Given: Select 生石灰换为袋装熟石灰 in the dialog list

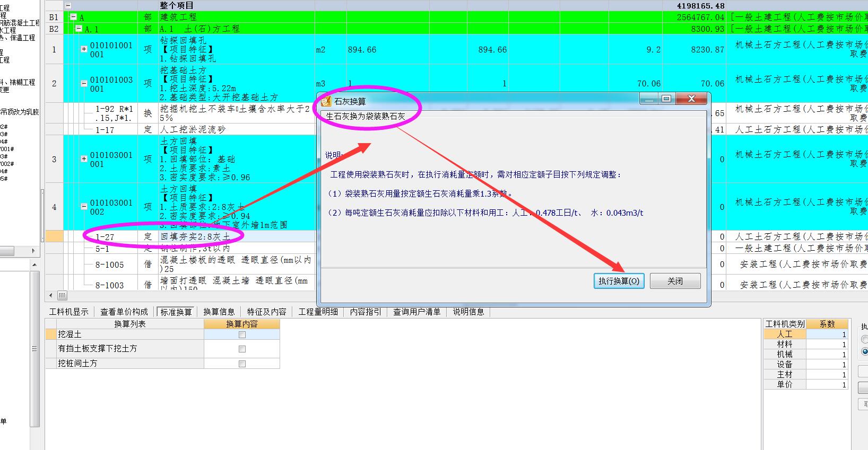Looking at the screenshot, I should pyautogui.click(x=365, y=116).
